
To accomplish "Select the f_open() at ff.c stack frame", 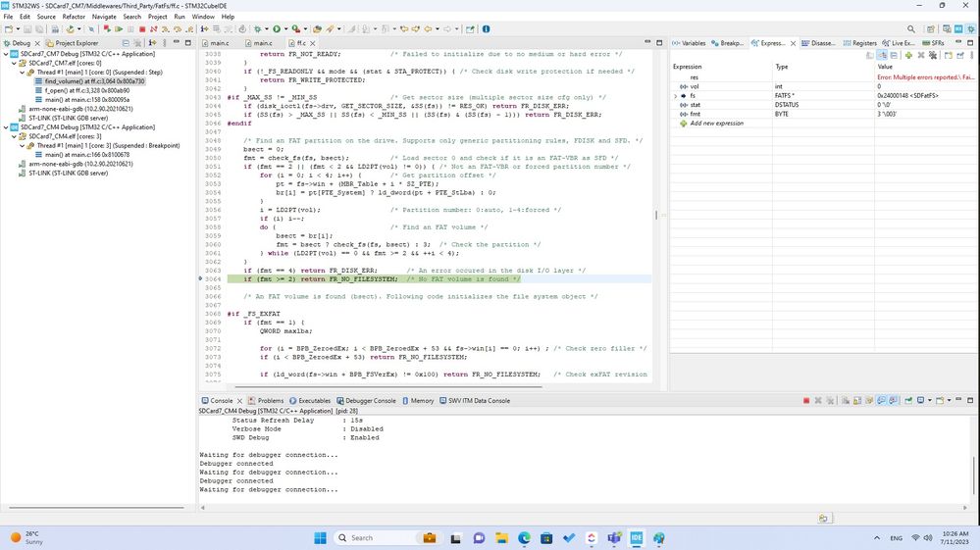I will (x=82, y=90).
